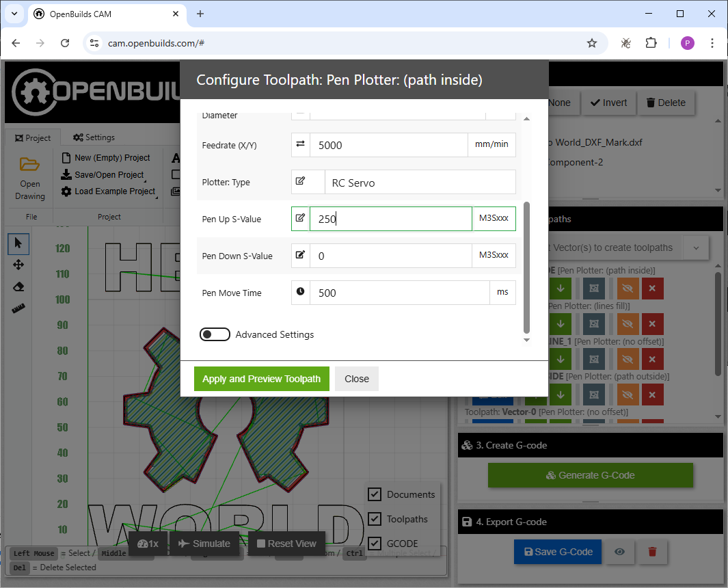
Task: Click vector-select icon on path inside toolpath
Action: pyautogui.click(x=594, y=289)
